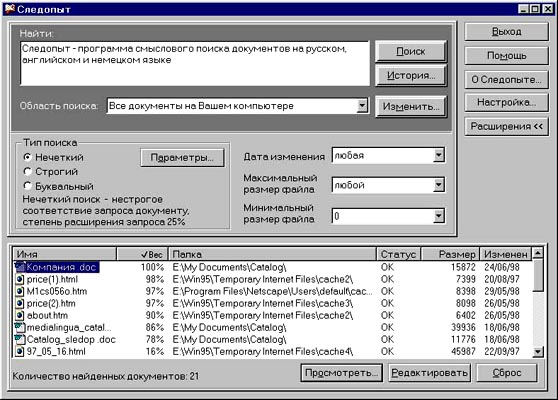The width and height of the screenshot is (558, 400).
Task: Click the icon of 97_05_16.html
Action: click(20, 352)
